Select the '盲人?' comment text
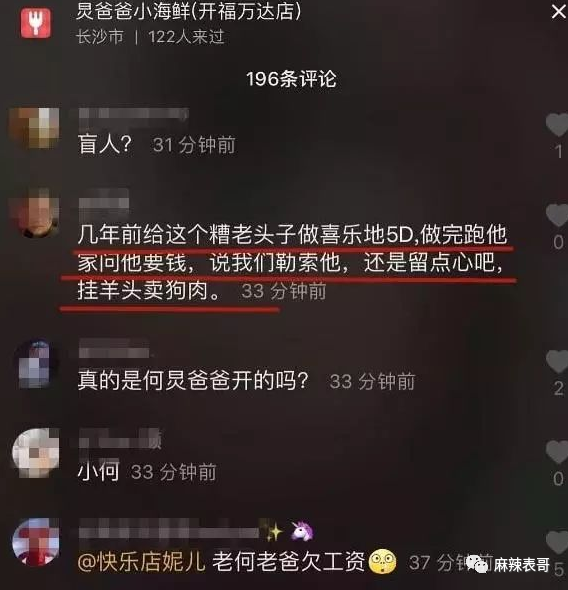This screenshot has height=590, width=568. (x=105, y=144)
